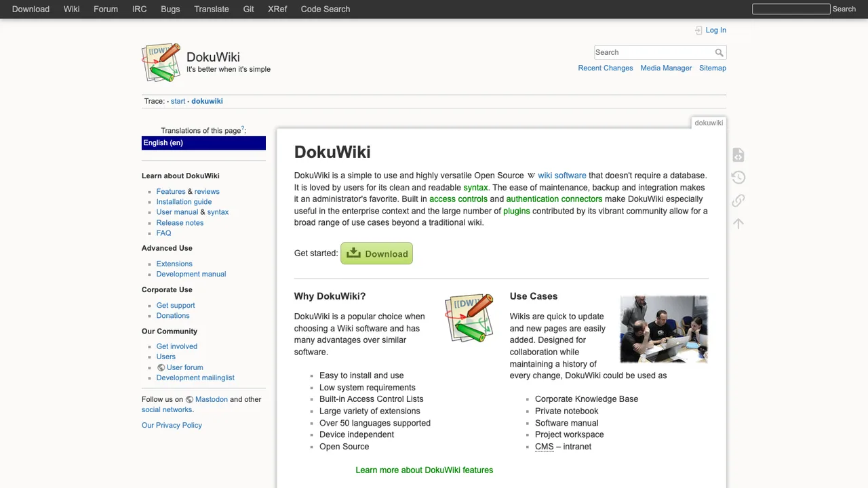Click the Back to top arrow icon
This screenshot has width=868, height=488.
pyautogui.click(x=738, y=223)
